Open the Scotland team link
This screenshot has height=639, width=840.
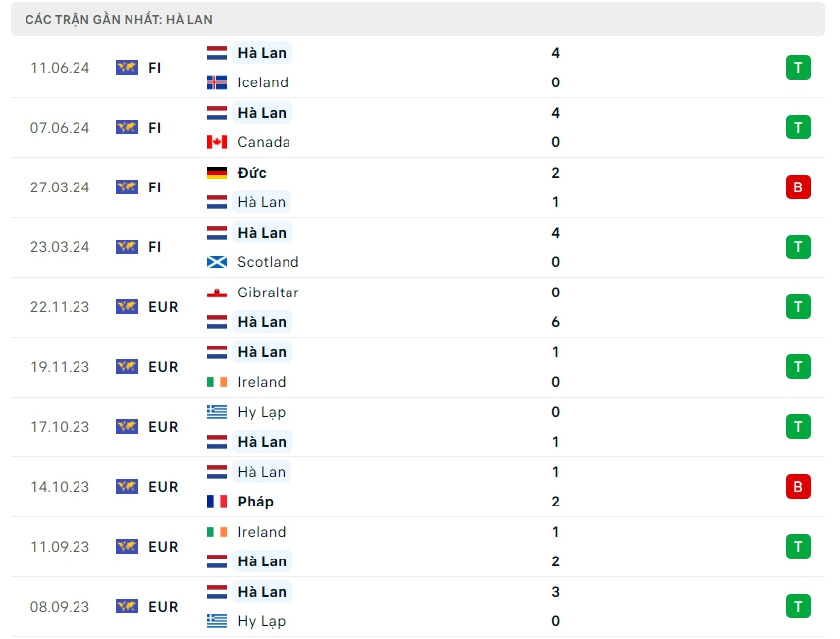(x=268, y=262)
